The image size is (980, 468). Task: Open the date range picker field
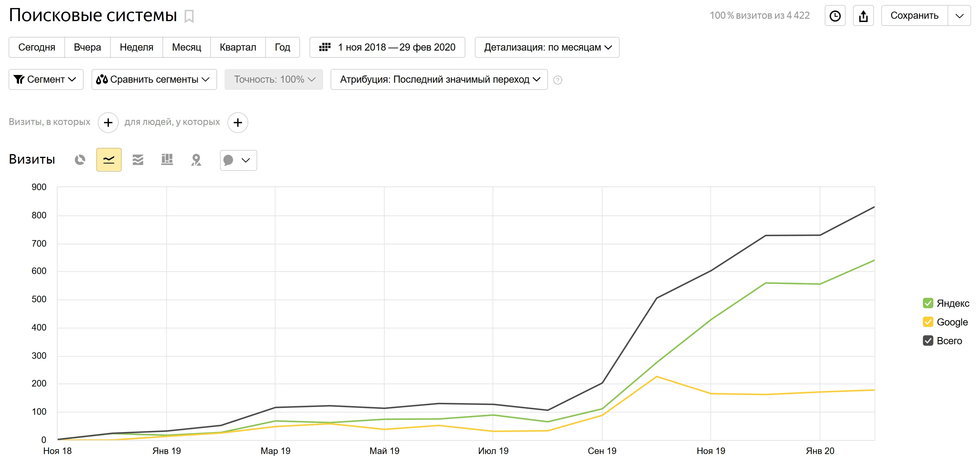pos(387,47)
